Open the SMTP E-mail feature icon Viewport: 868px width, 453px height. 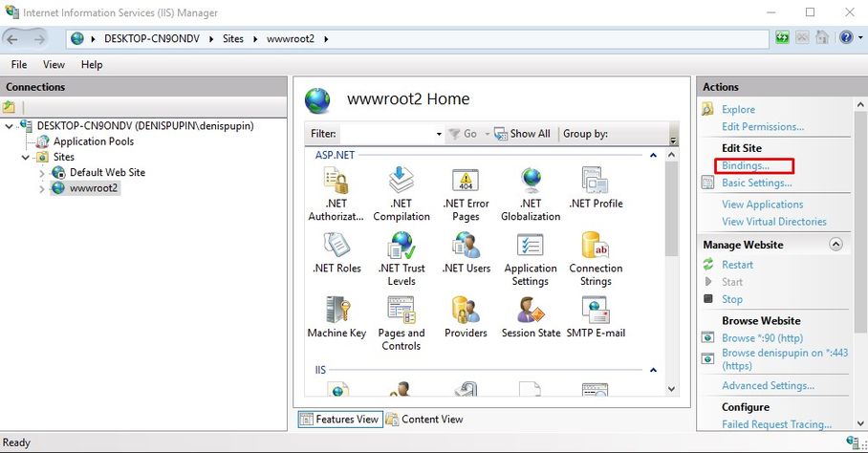[x=596, y=317]
